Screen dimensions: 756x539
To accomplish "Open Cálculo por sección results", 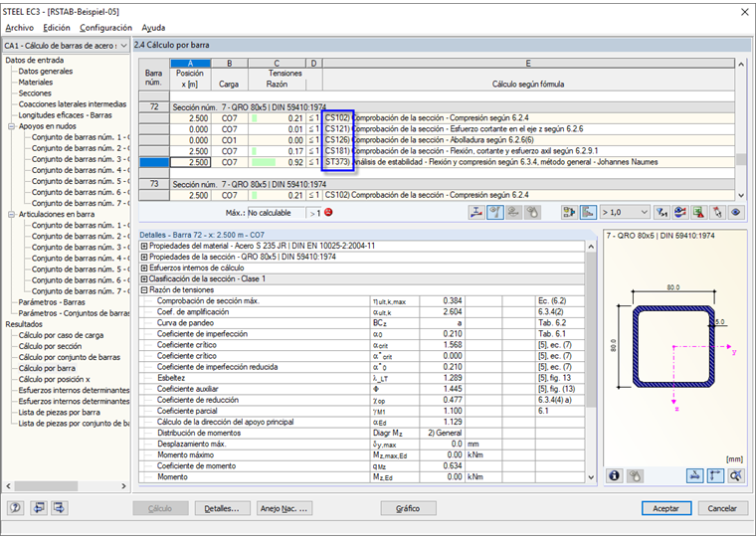I will point(50,347).
